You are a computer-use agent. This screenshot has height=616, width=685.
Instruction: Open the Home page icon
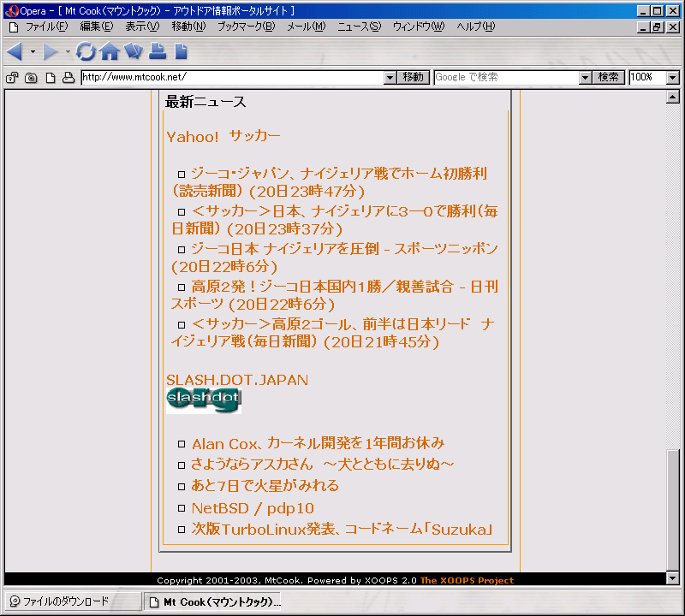(x=110, y=51)
